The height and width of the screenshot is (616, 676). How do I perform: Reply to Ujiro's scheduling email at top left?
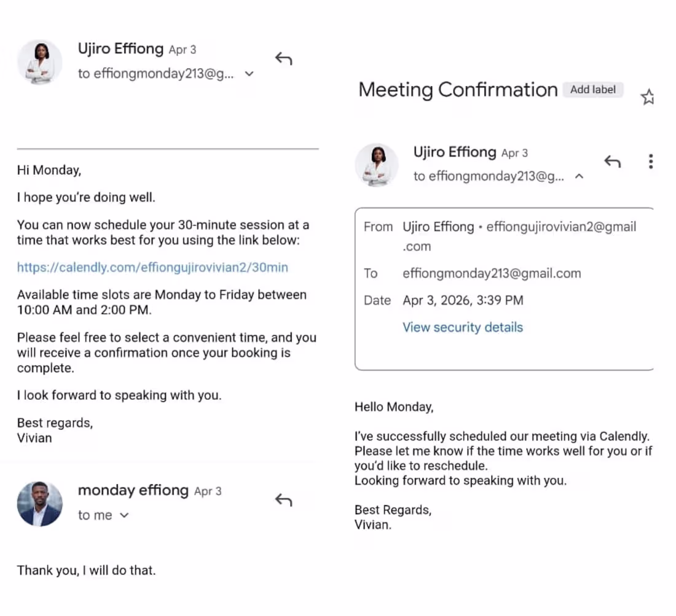coord(284,58)
